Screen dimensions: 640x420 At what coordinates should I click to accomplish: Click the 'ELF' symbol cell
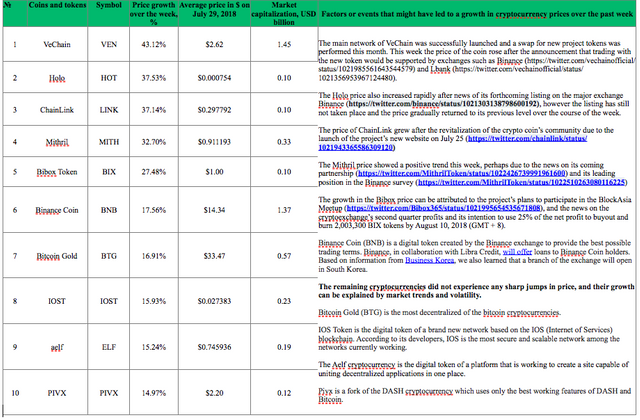[x=109, y=347]
